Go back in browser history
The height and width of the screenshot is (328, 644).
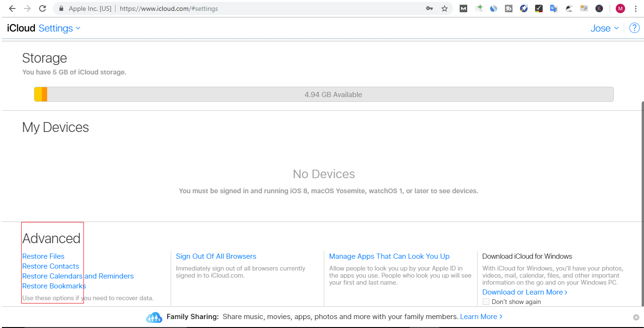[12, 8]
